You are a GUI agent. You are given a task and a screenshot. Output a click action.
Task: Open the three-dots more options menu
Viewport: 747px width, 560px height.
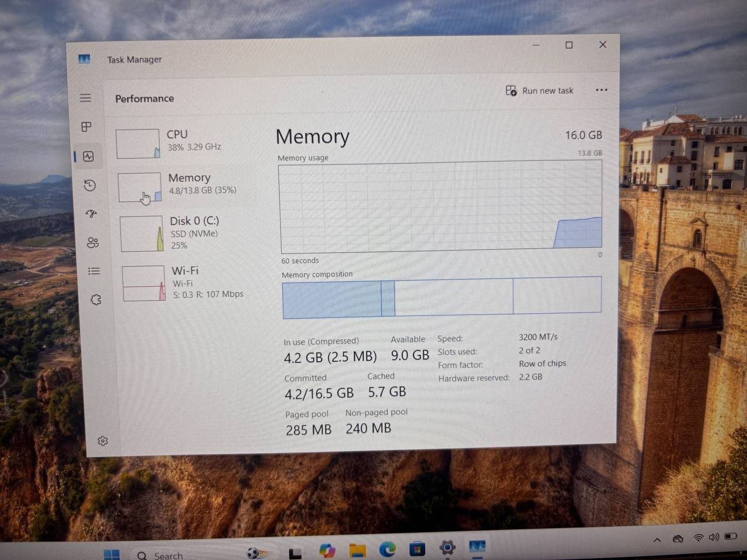tap(601, 90)
